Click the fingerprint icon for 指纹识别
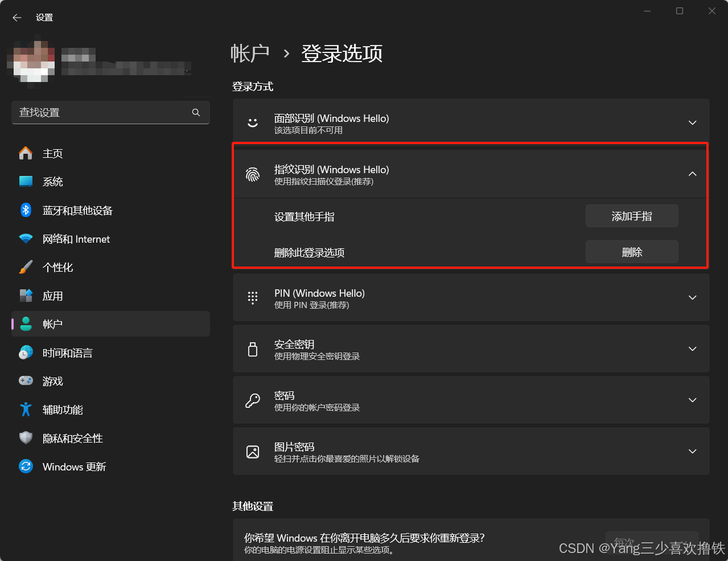This screenshot has width=728, height=561. tap(253, 174)
